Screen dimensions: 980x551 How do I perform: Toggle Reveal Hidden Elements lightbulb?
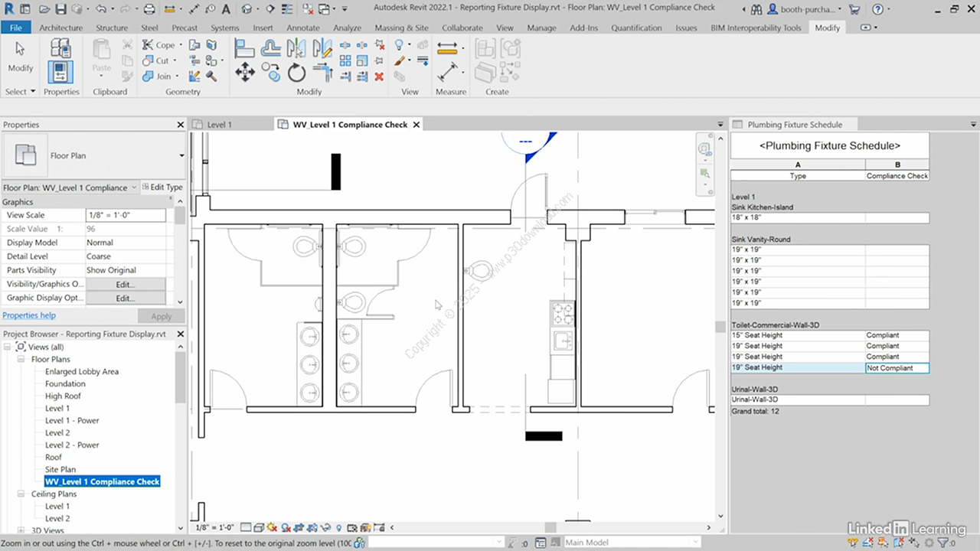tap(338, 527)
